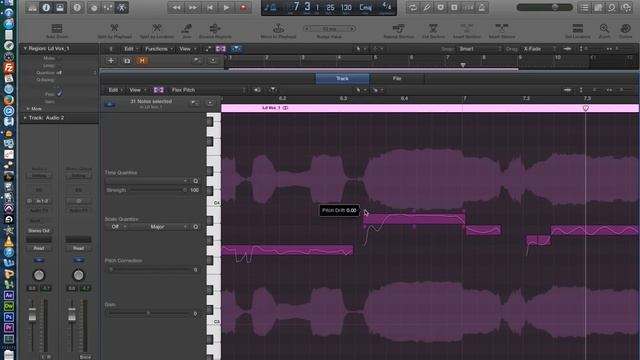The height and width of the screenshot is (360, 640).
Task: Click Auto Zoom toolbar icon
Action: click(57, 28)
